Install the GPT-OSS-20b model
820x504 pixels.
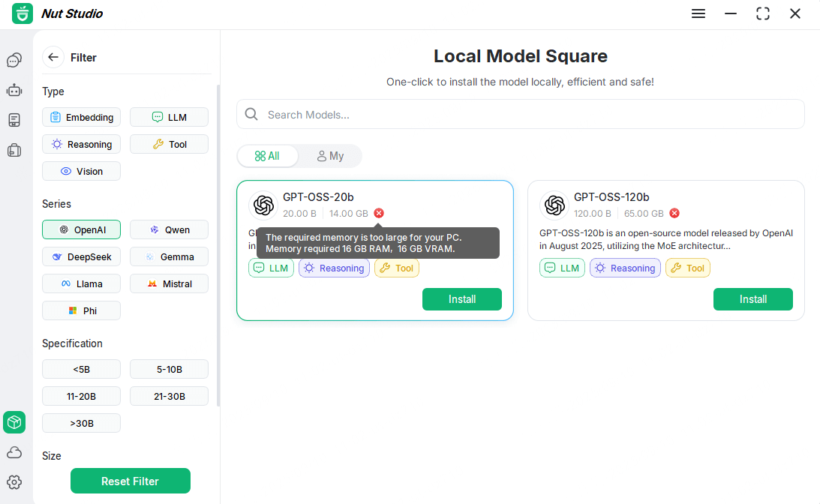462,299
